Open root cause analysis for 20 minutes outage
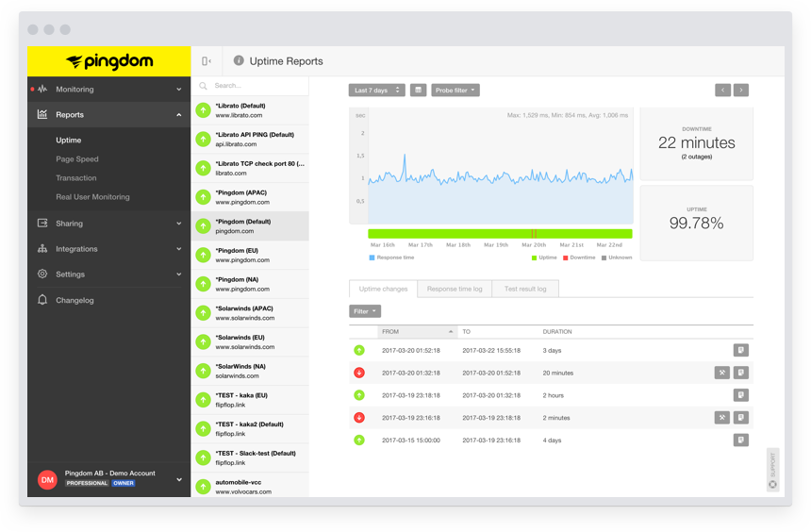This screenshot has height=532, width=811. click(722, 373)
